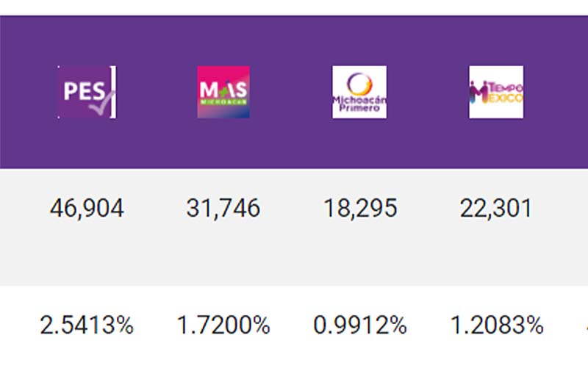Click the white strip above the purple header

pos(294,7)
